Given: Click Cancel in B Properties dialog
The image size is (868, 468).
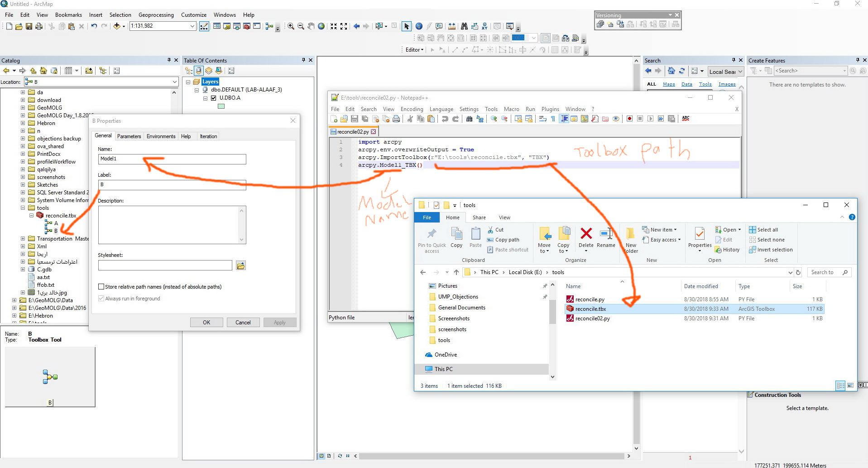Looking at the screenshot, I should point(243,323).
